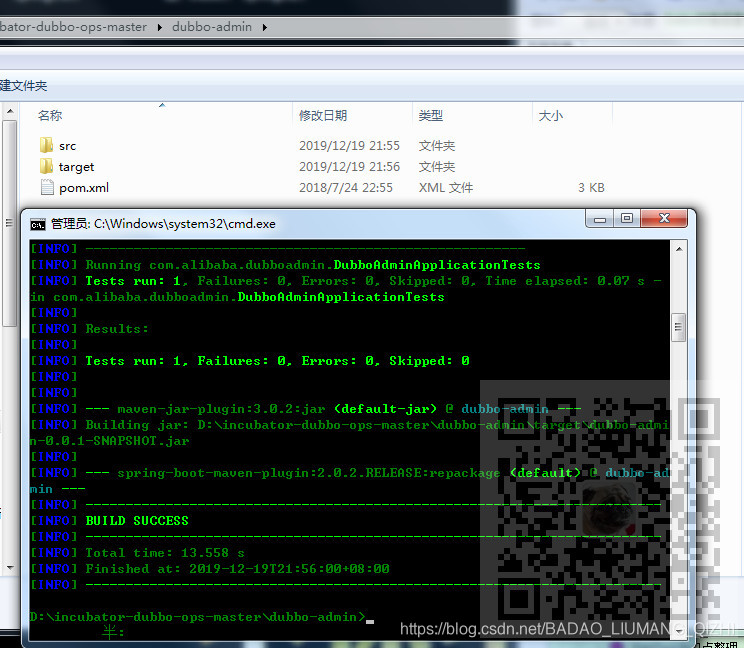Select the pom.xml file icon

click(47, 187)
